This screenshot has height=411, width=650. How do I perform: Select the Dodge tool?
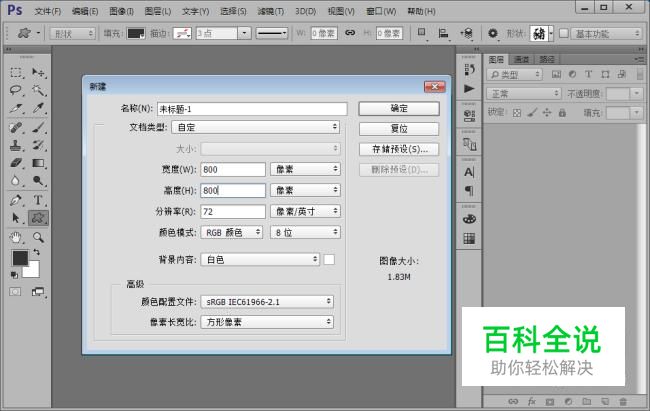pos(38,181)
